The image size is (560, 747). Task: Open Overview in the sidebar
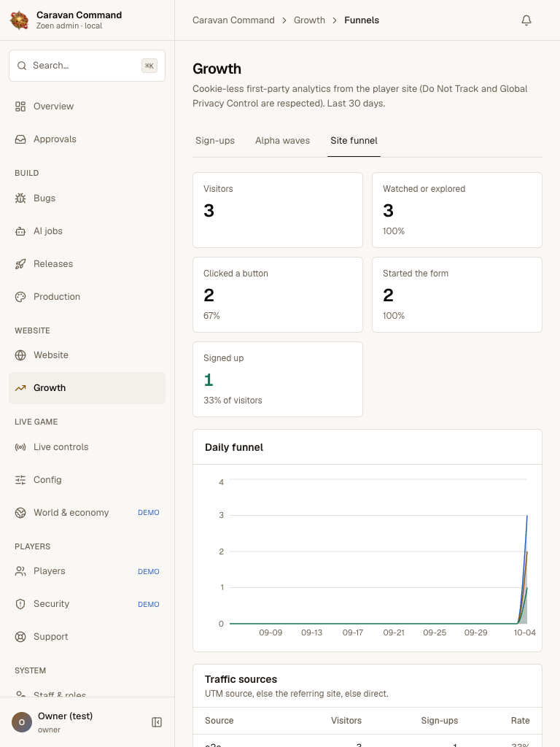click(87, 107)
